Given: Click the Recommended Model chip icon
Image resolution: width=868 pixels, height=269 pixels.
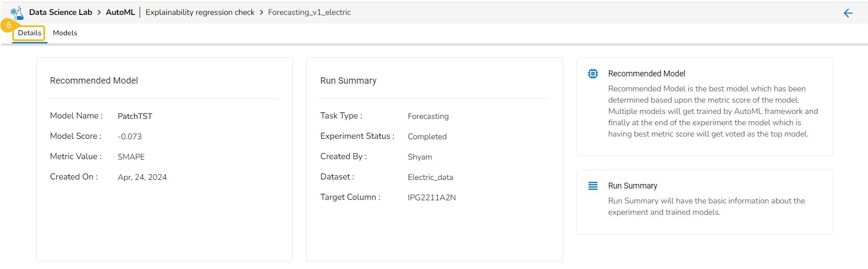Looking at the screenshot, I should click(x=593, y=74).
